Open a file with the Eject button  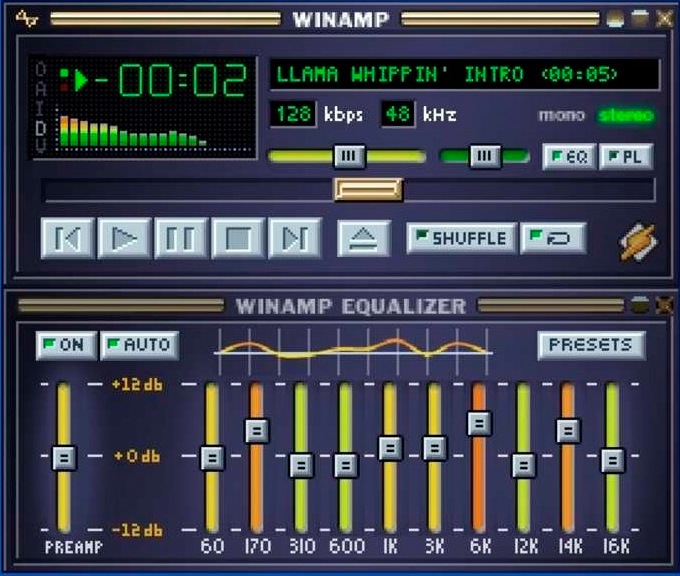364,239
